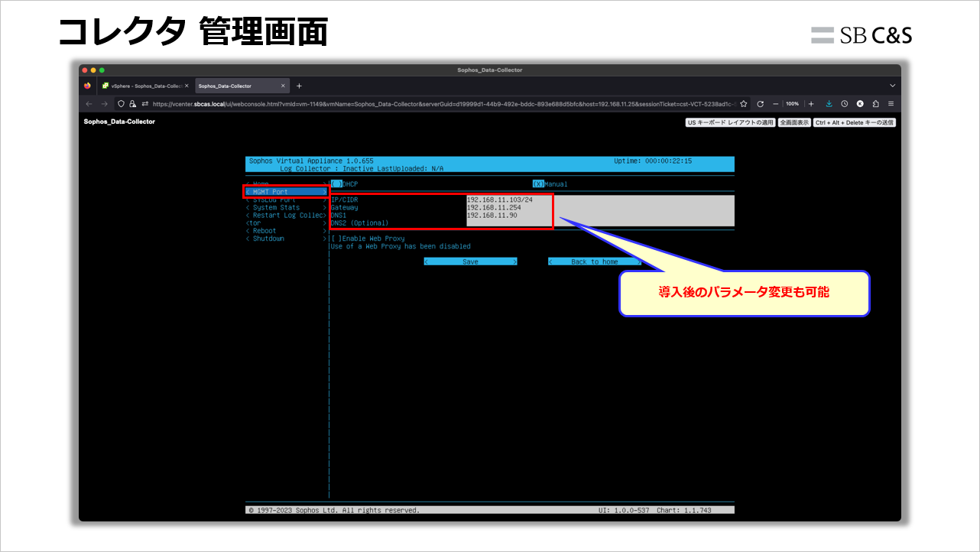Reload the page
This screenshot has width=980, height=552.
[x=761, y=104]
